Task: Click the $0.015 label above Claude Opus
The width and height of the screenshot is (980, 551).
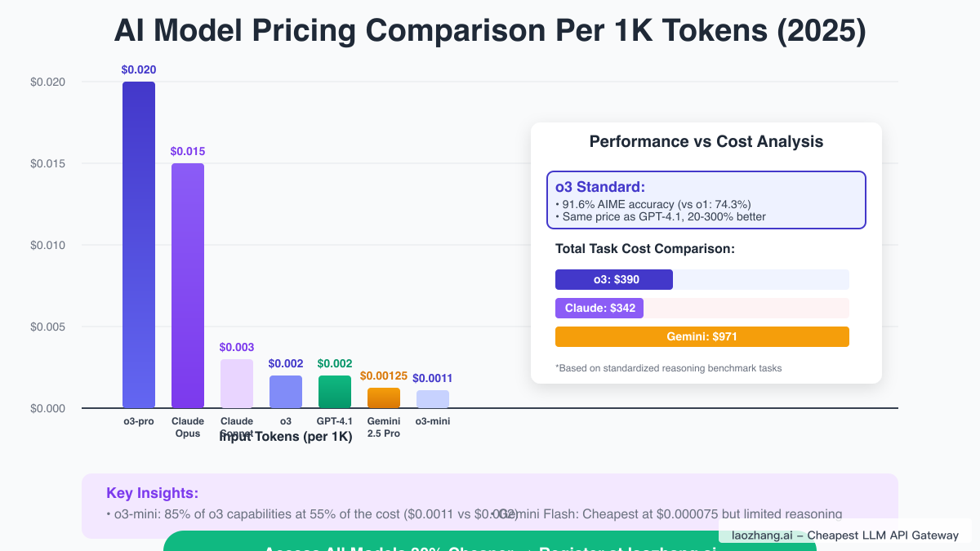Action: coord(188,152)
